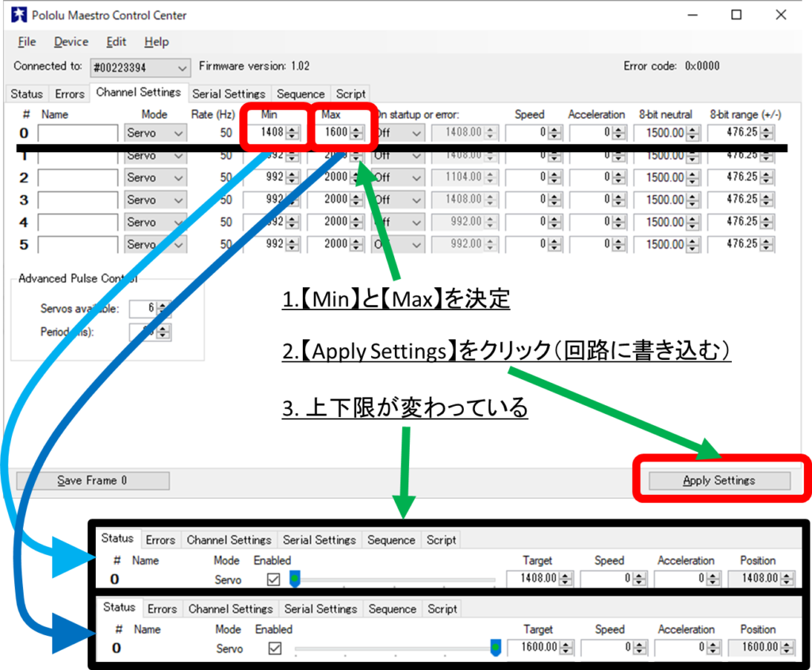Open the Script tab in main window
Viewport: 812px width, 670px height.
click(x=350, y=94)
